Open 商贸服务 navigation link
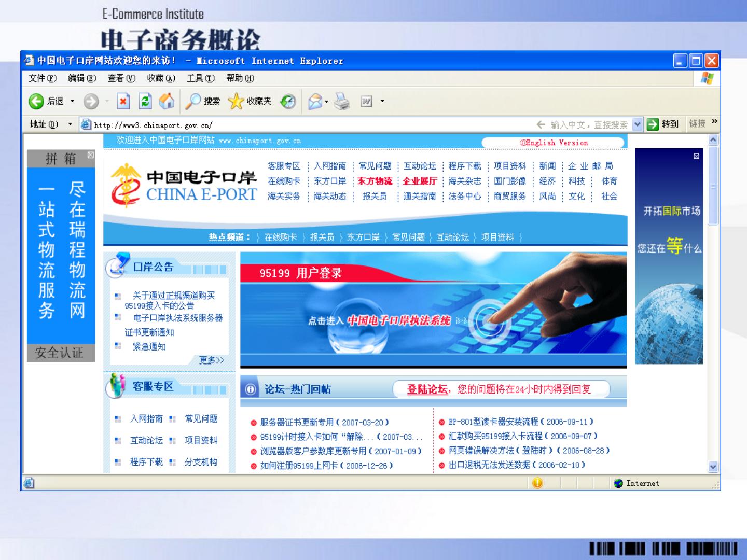Viewport: 747px width, 560px height. [x=510, y=196]
